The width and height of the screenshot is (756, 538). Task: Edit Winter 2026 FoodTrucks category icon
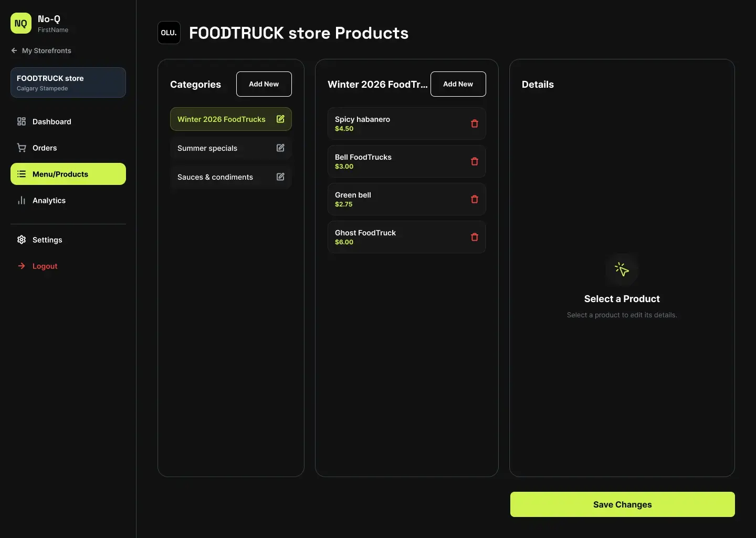point(280,119)
